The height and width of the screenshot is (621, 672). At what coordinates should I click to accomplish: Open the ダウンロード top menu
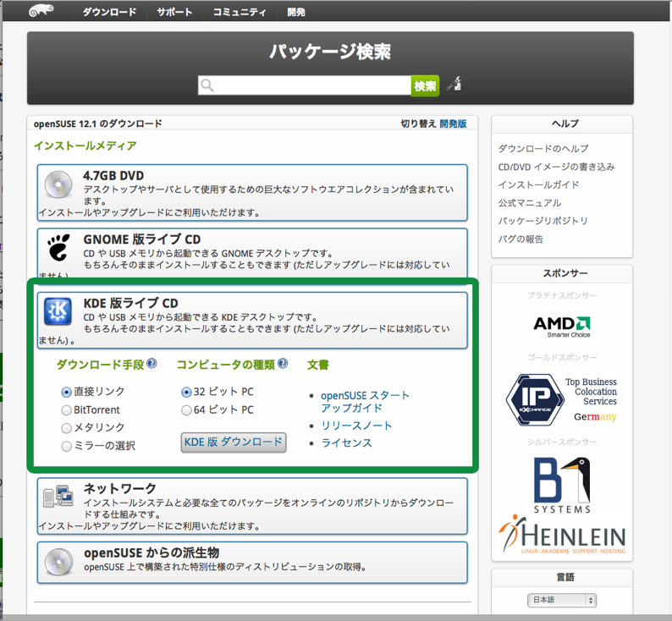pyautogui.click(x=109, y=12)
